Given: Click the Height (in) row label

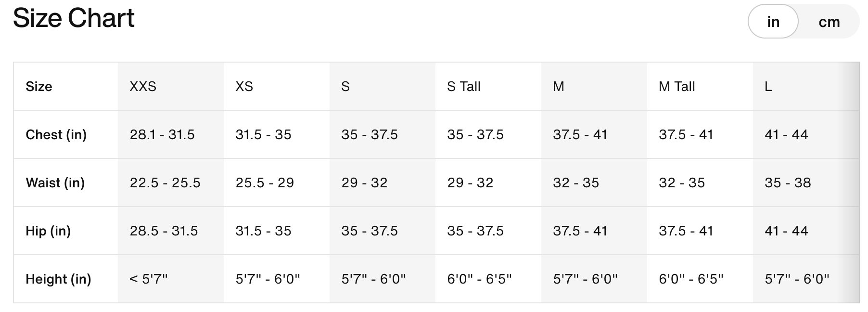Looking at the screenshot, I should click(58, 279).
